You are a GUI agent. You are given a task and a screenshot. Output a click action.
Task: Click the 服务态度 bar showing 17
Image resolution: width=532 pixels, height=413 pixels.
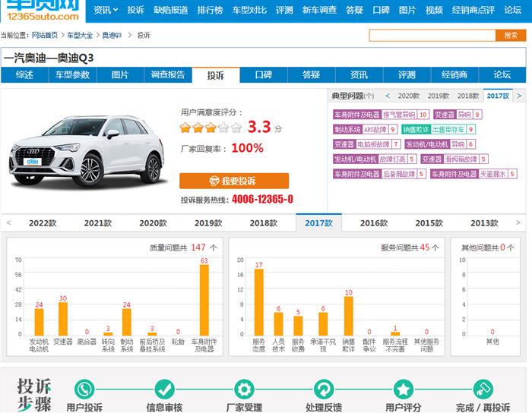pyautogui.click(x=259, y=302)
